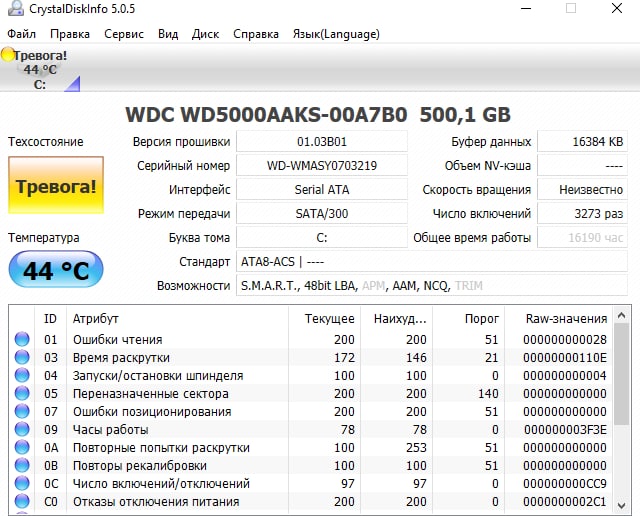Click raw value 00000003F3E
This screenshot has width=640, height=516.
coord(565,429)
